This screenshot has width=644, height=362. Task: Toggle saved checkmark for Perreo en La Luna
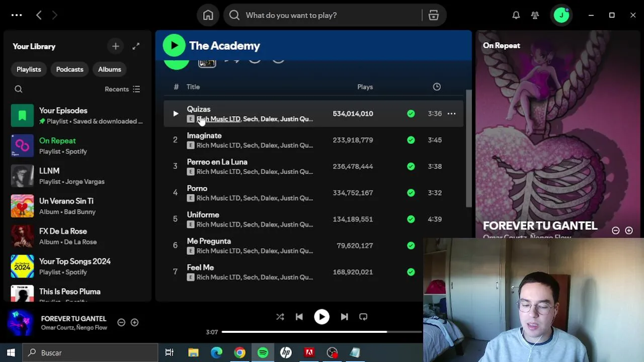click(411, 166)
